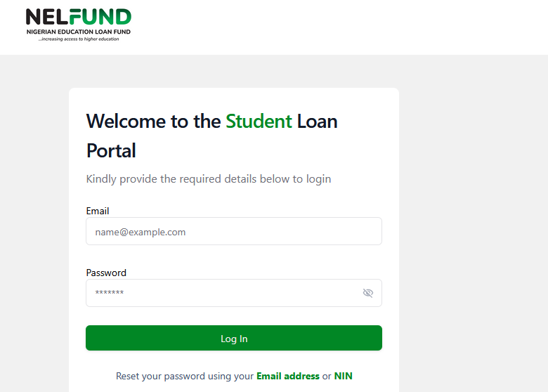Click the "Nigerian Education Loan Fund" text
548x392 pixels.
[78, 32]
